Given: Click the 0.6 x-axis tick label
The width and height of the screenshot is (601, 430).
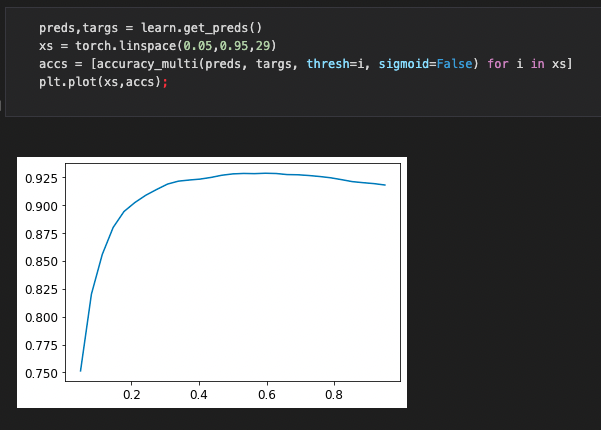Looking at the screenshot, I should point(267,395).
